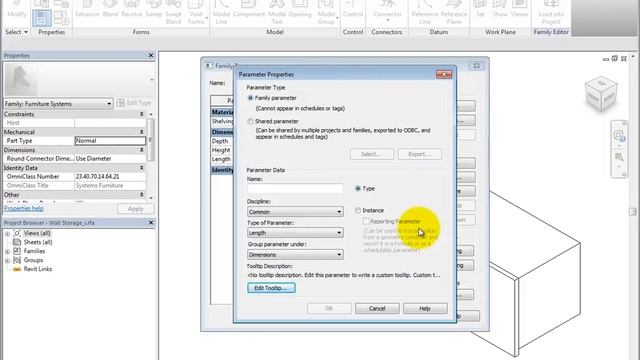Close the Properties palette

click(x=151, y=55)
